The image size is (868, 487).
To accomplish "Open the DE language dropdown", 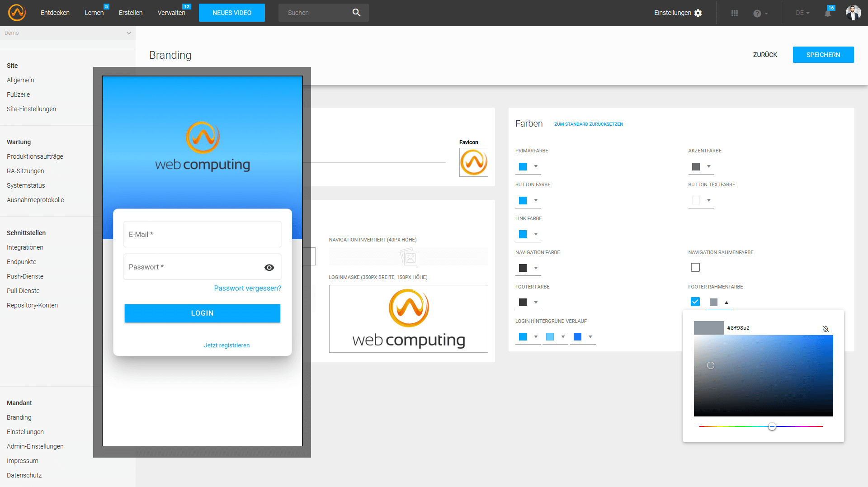I will coord(802,13).
